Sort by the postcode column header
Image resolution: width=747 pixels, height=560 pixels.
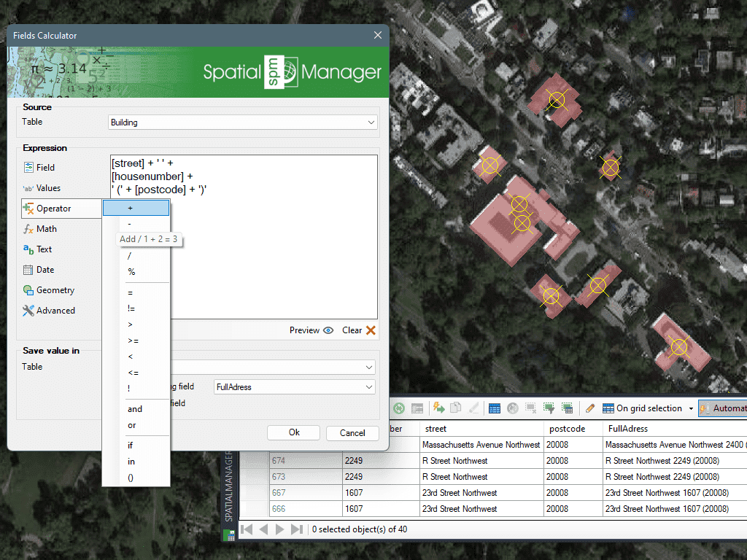573,429
